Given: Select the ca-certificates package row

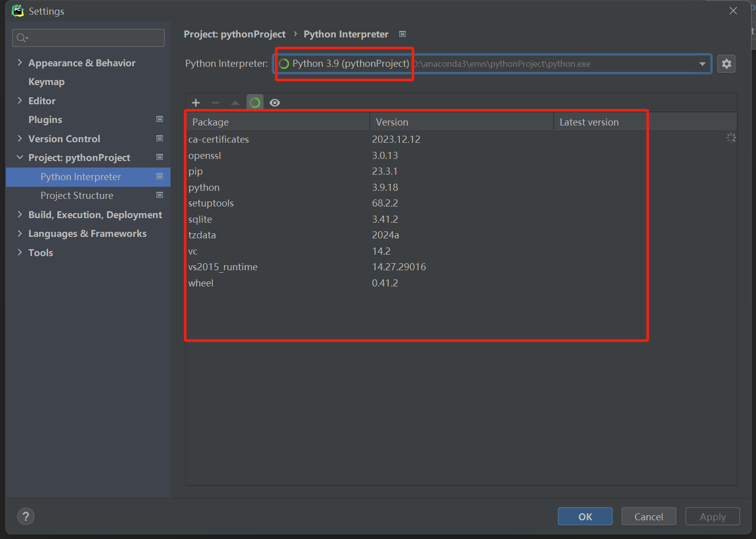Looking at the screenshot, I should (x=461, y=139).
